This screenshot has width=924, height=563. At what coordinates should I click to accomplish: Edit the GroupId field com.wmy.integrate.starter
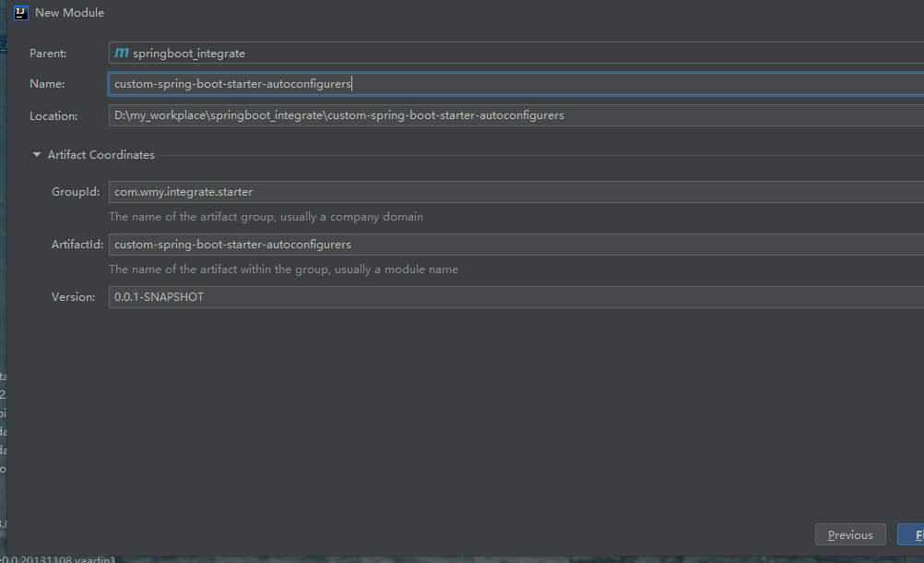516,192
